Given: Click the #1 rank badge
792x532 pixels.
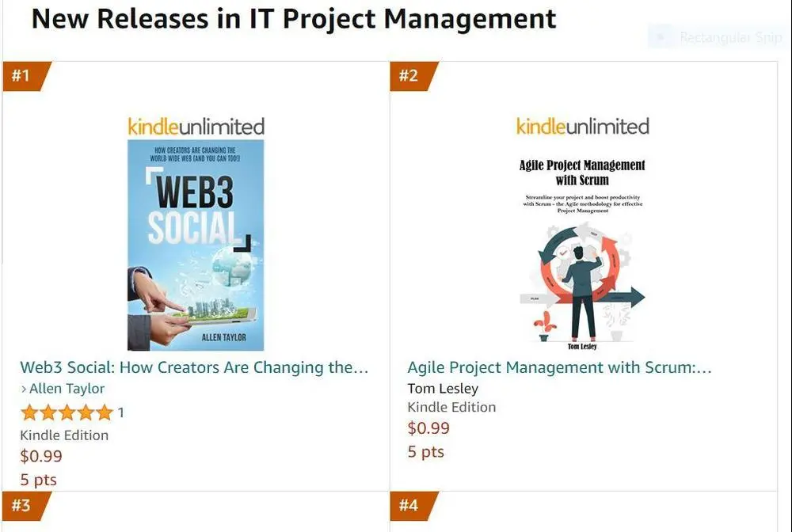Looking at the screenshot, I should [x=22, y=76].
